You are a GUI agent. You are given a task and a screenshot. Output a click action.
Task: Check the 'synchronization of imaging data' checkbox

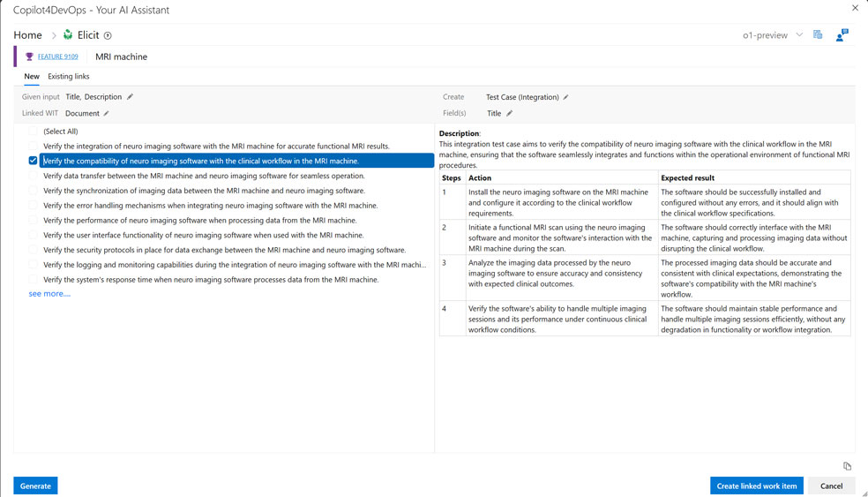click(33, 191)
